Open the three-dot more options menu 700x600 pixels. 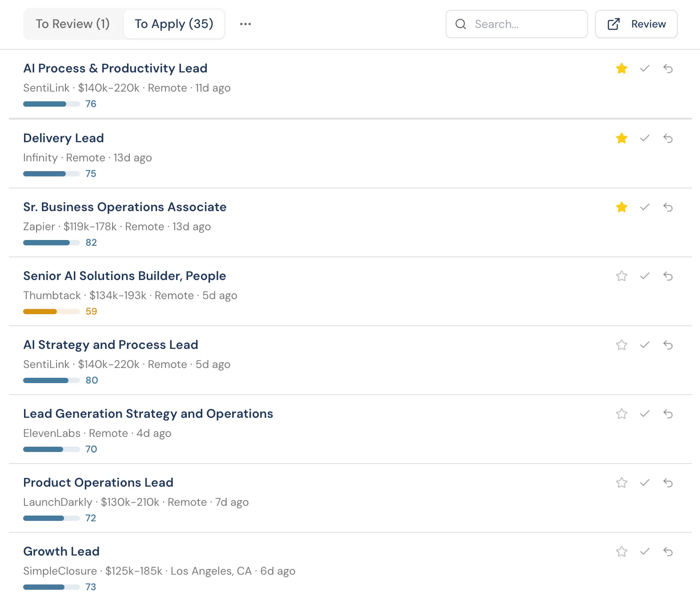click(245, 24)
